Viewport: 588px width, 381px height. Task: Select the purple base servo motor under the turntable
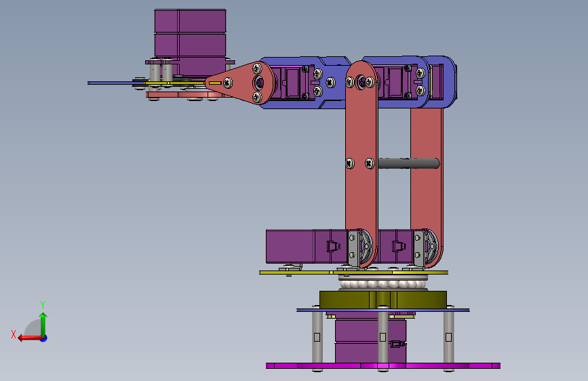[x=370, y=340]
